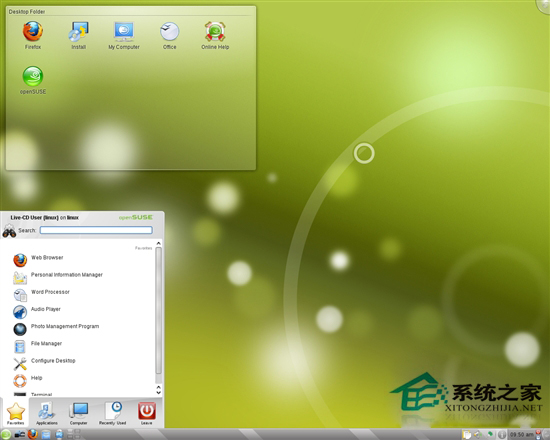This screenshot has width=550, height=440.
Task: Switch to Applications tab
Action: click(x=47, y=413)
